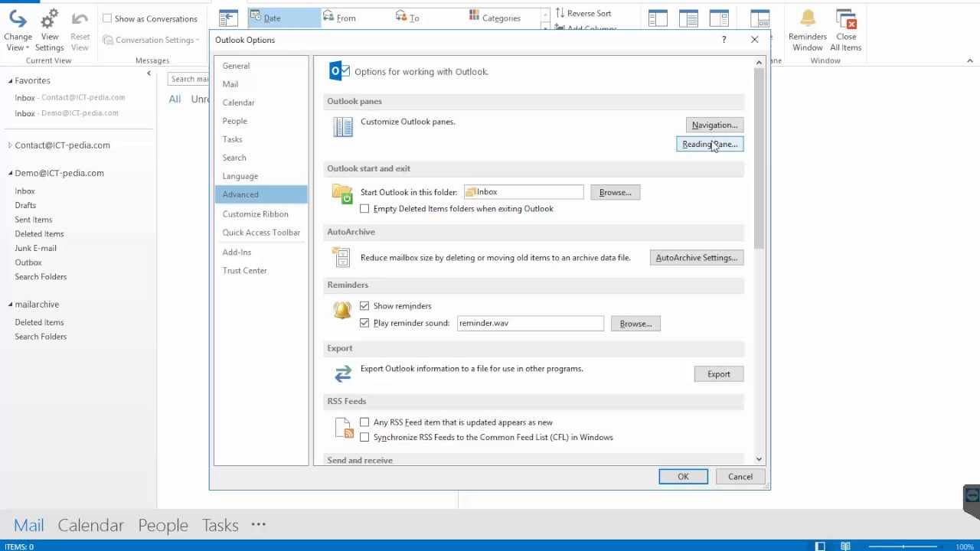
Task: Click Cancel in Outlook Options
Action: pos(740,477)
